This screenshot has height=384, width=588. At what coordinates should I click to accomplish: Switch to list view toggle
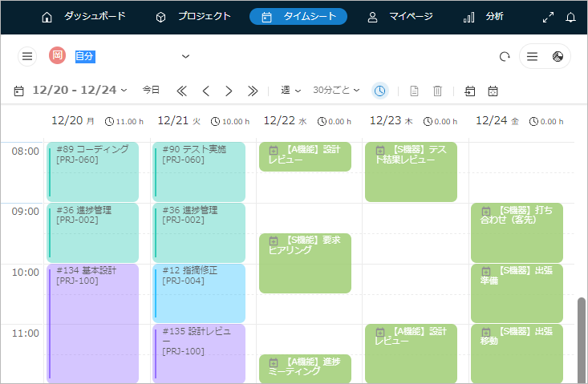coord(533,56)
